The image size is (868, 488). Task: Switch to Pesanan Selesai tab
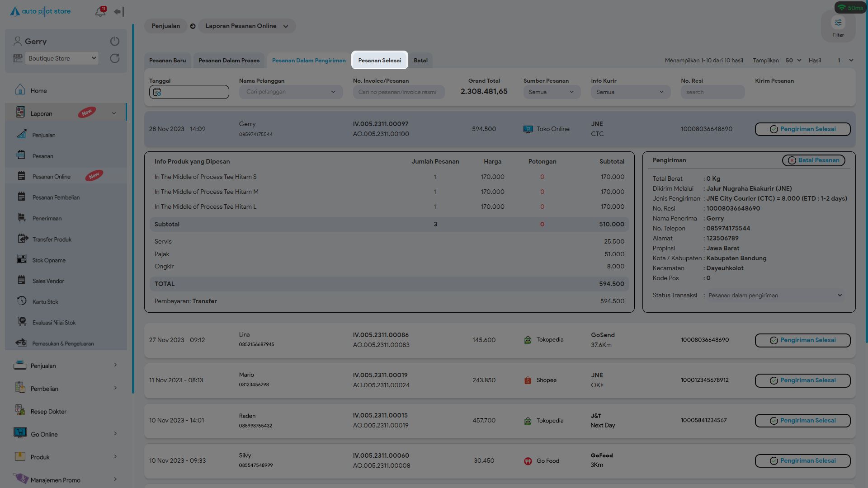click(379, 61)
